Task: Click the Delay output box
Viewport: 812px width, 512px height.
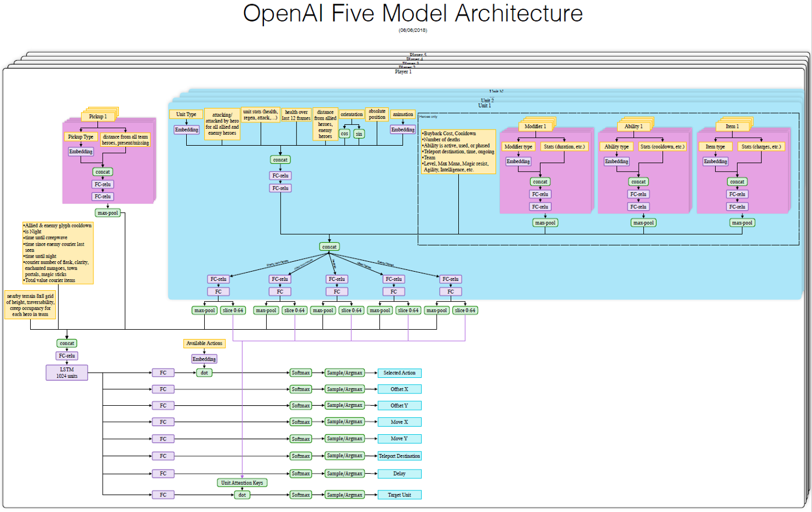Action: 399,474
